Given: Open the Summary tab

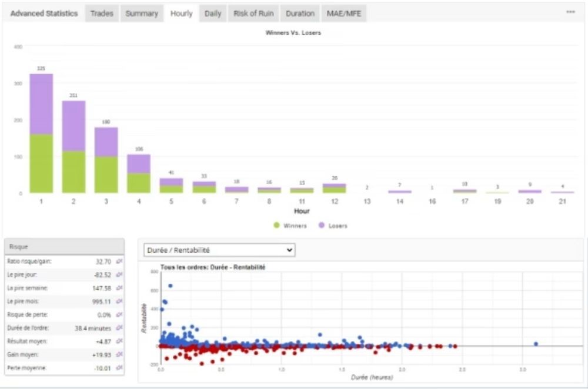Looking at the screenshot, I should point(142,14).
